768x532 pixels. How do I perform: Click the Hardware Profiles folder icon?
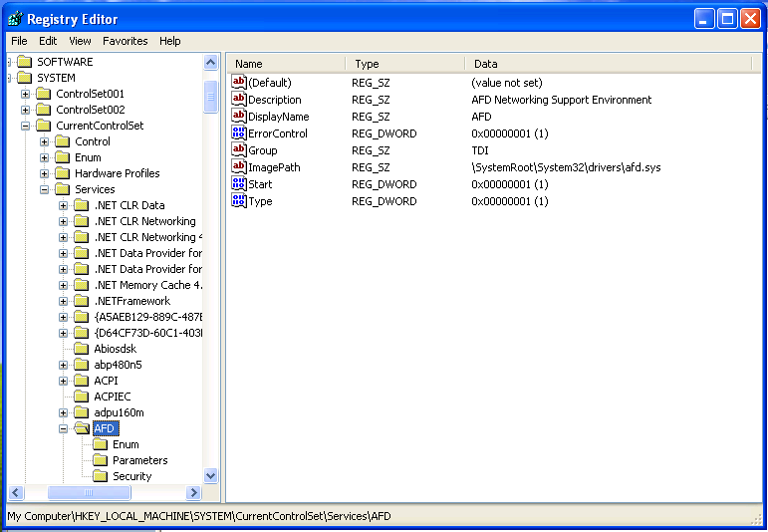coord(63,173)
